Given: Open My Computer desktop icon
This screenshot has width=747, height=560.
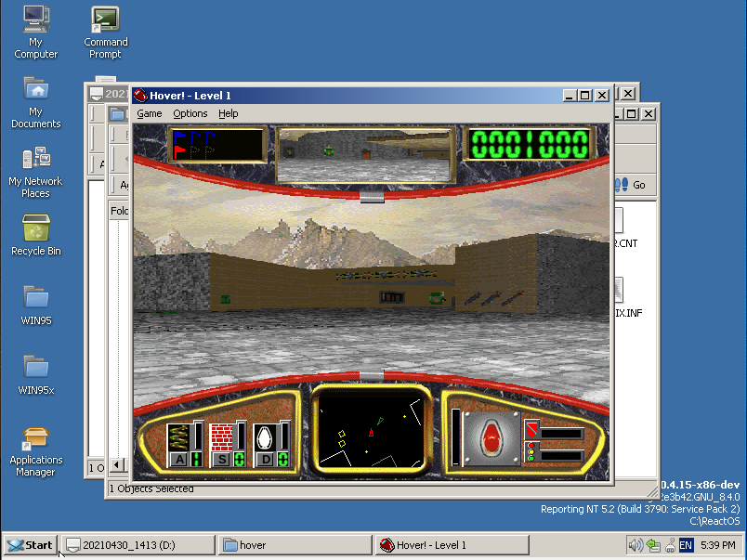Looking at the screenshot, I should pos(35,33).
